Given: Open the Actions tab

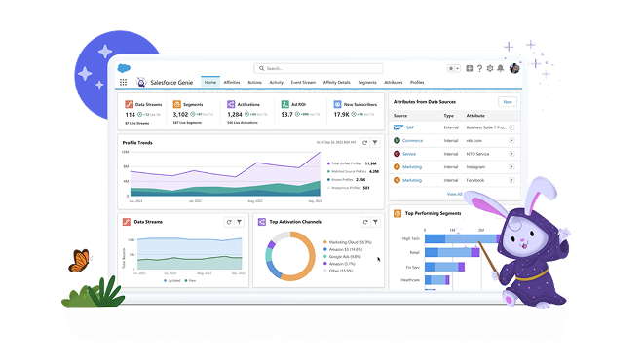Looking at the screenshot, I should coord(254,82).
